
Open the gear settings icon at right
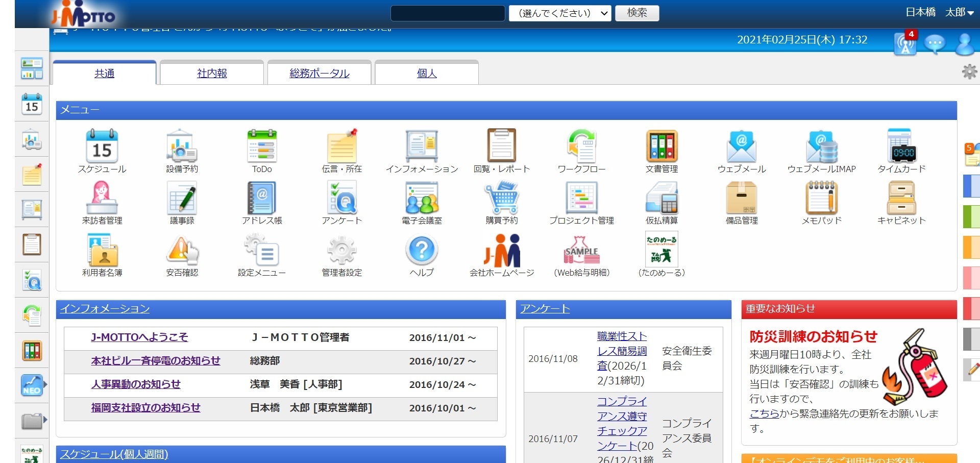coord(969,71)
